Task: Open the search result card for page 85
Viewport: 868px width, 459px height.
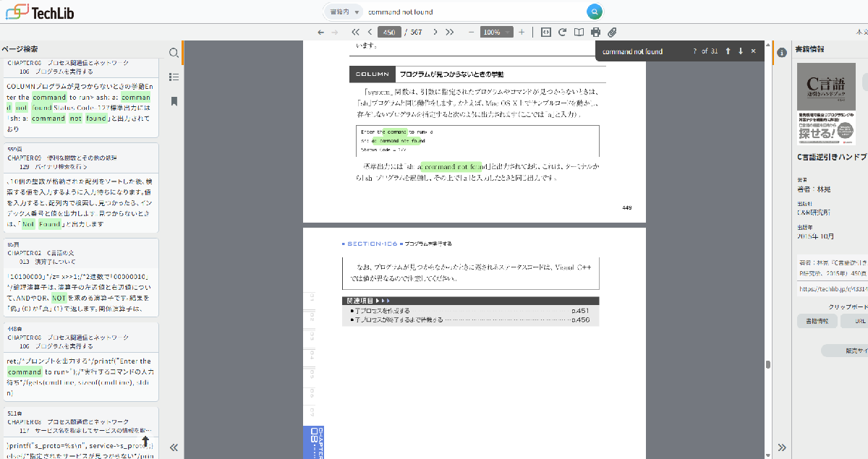Action: coord(81,278)
